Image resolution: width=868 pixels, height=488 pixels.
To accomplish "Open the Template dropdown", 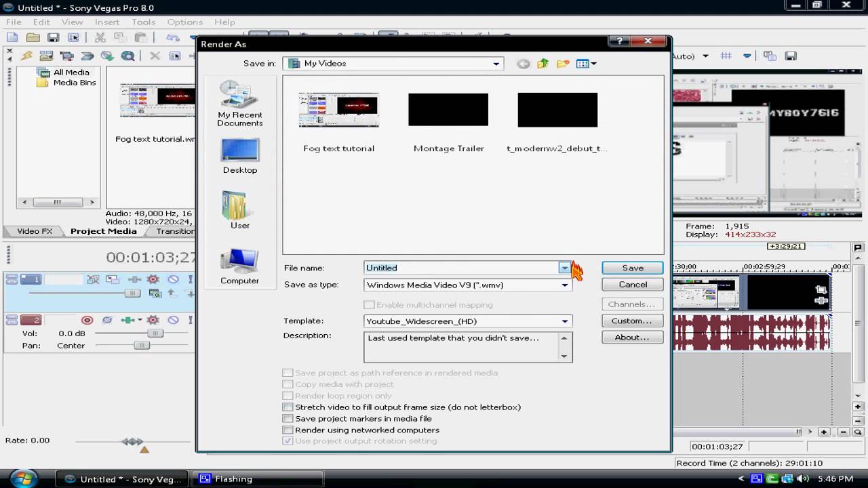I will 564,321.
